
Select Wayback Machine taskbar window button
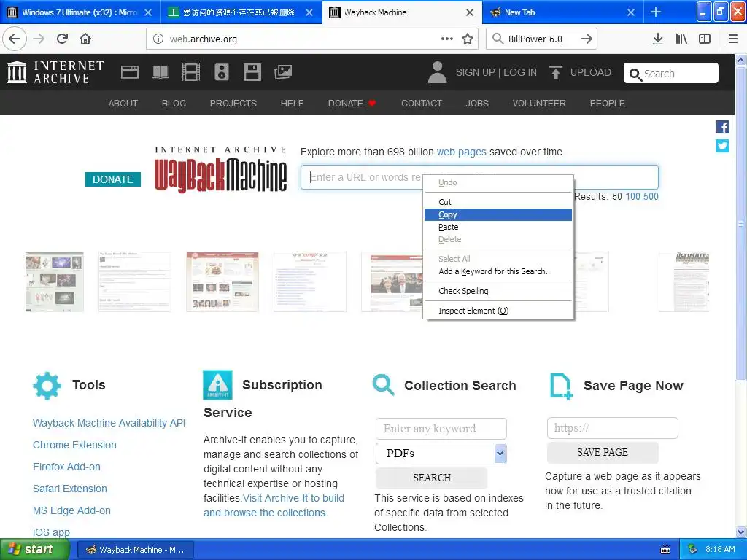tap(135, 550)
